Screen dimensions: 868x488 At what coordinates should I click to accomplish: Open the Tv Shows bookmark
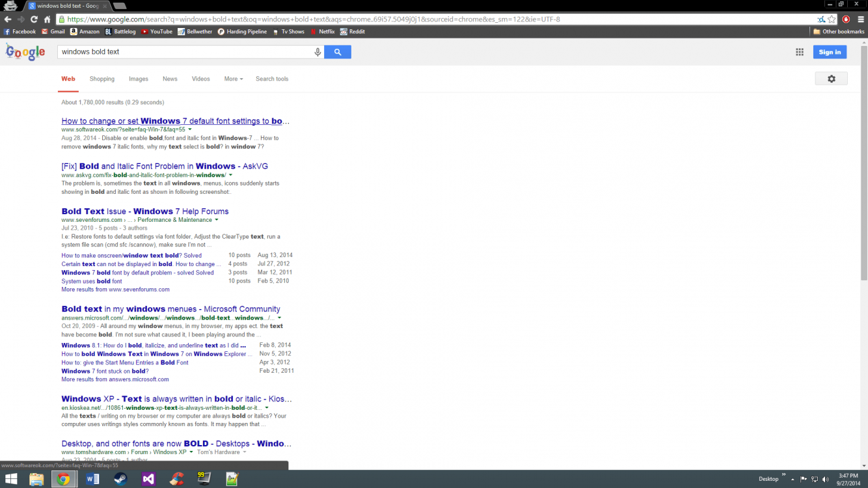click(288, 31)
